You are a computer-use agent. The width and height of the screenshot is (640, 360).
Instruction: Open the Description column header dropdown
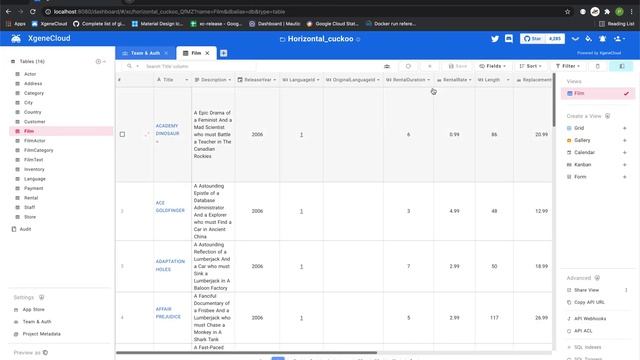(x=230, y=80)
